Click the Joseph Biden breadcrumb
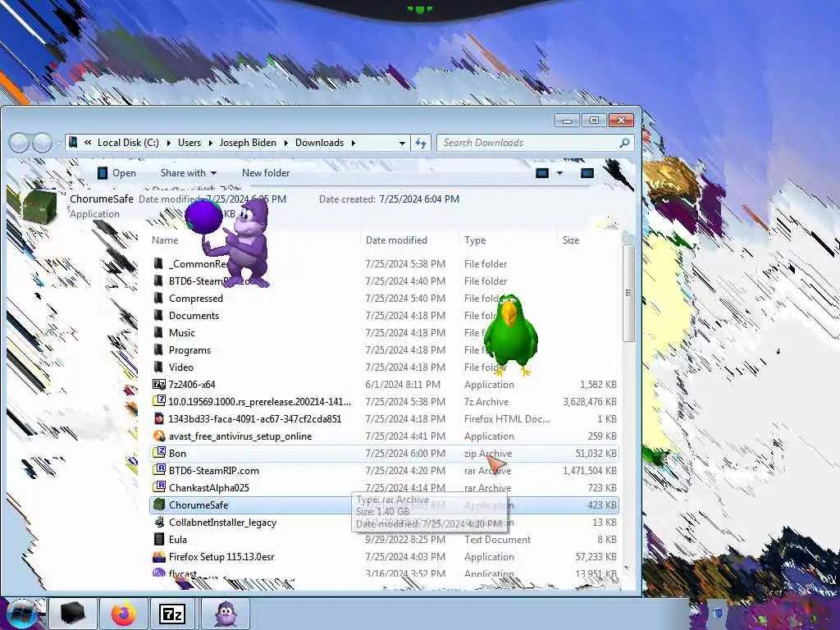 point(248,143)
